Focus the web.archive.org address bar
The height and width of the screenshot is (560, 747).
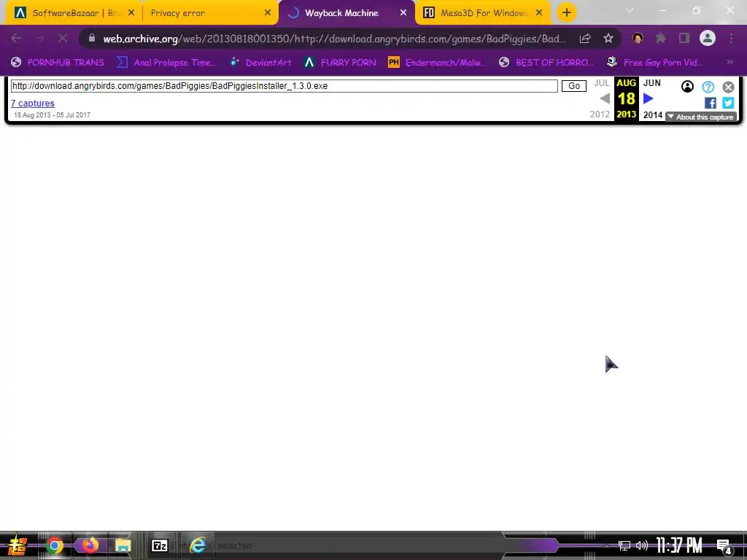(333, 39)
